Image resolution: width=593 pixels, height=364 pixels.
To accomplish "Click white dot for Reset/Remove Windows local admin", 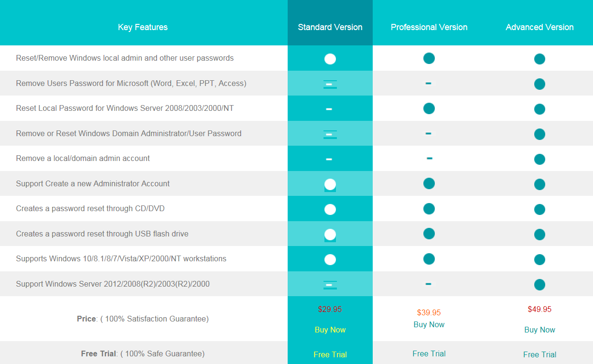I will point(330,59).
